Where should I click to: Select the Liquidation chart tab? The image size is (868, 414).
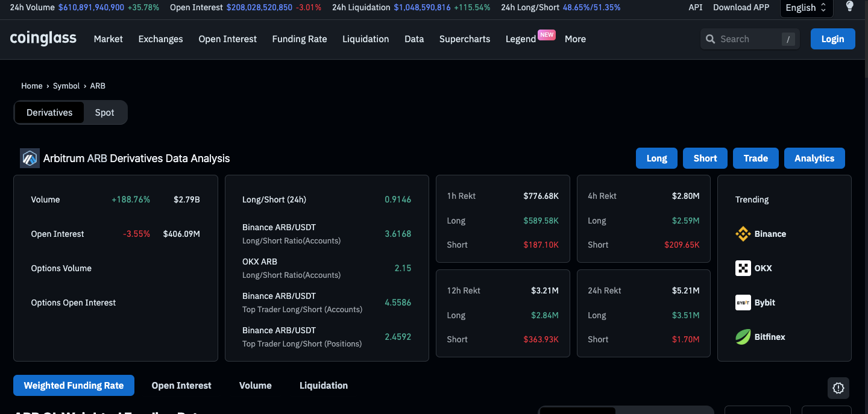tap(323, 386)
